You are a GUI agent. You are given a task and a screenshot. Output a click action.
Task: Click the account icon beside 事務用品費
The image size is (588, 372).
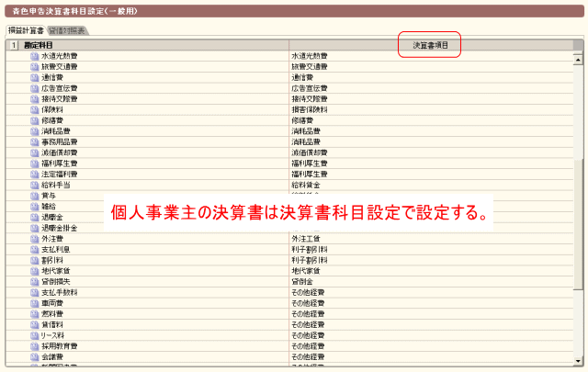click(35, 142)
